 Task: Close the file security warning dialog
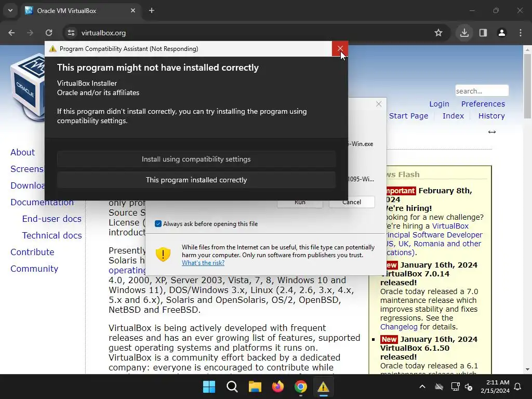(x=379, y=104)
